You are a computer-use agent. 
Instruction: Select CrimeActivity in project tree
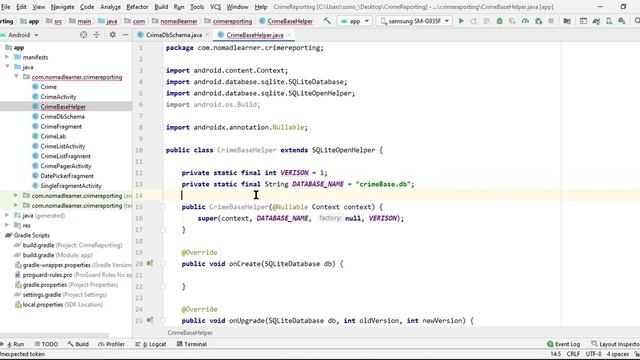58,97
